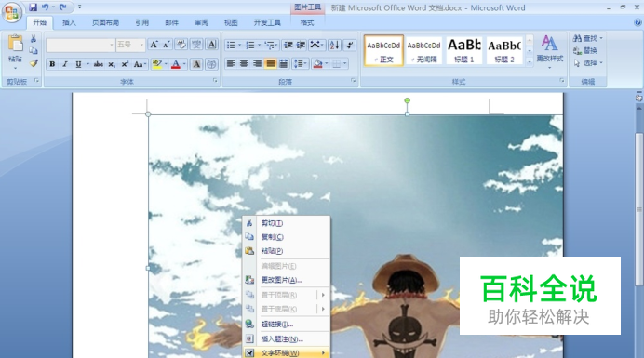The image size is (644, 358).
Task: Click the Paste clipboard icon
Action: 15,43
